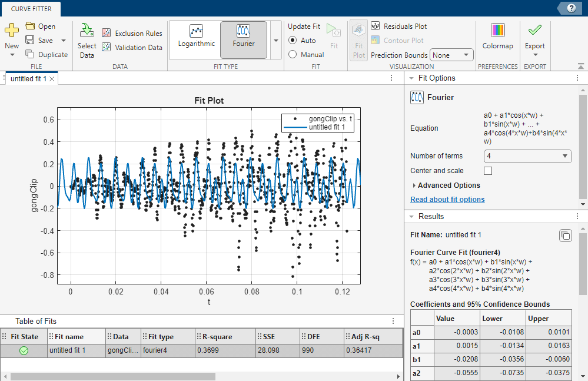Open the Number of terms dropdown
The image size is (588, 381).
click(x=527, y=156)
